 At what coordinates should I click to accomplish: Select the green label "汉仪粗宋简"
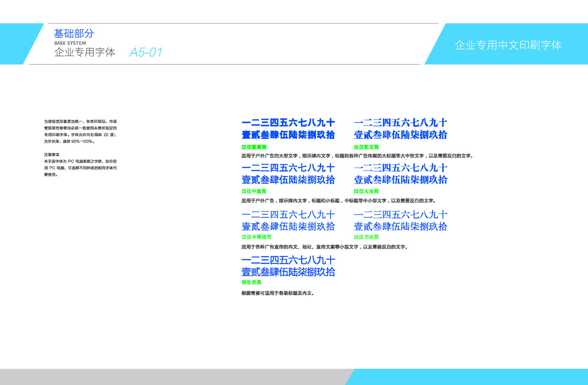[366, 147]
